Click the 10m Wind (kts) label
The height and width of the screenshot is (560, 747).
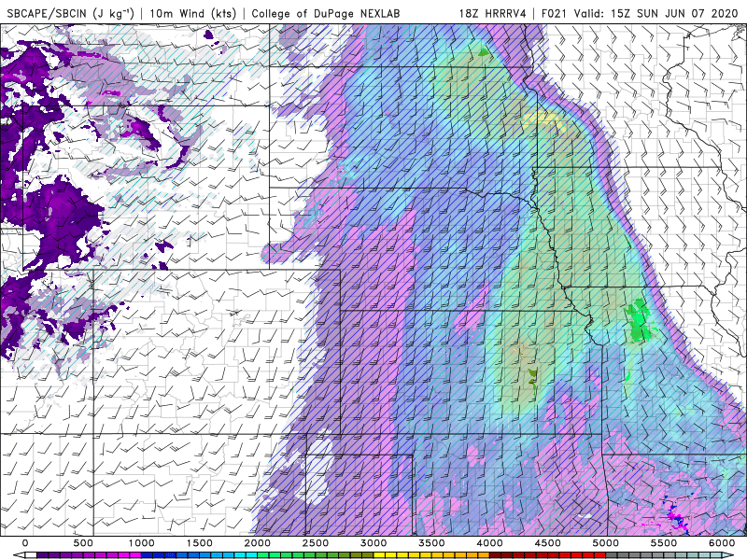tap(193, 13)
